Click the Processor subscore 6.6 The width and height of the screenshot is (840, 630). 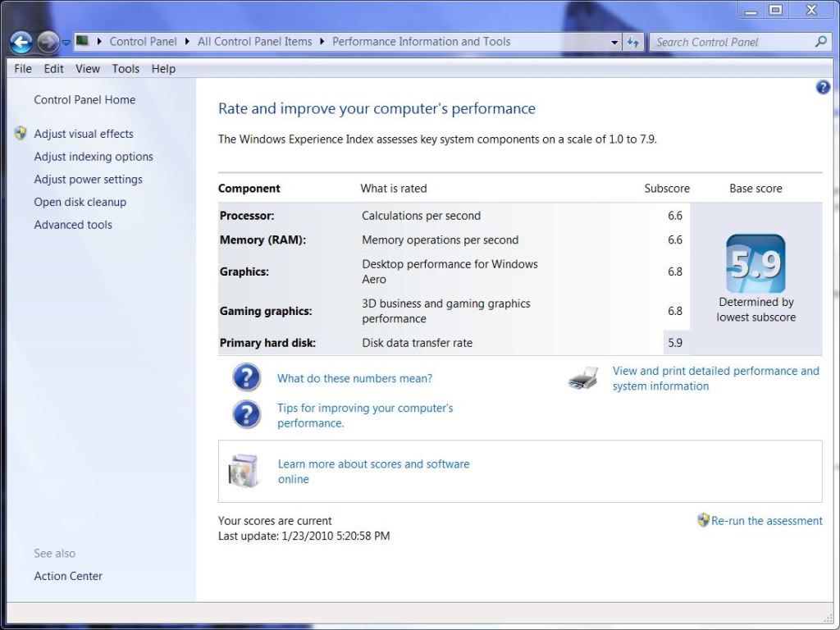pyautogui.click(x=676, y=216)
